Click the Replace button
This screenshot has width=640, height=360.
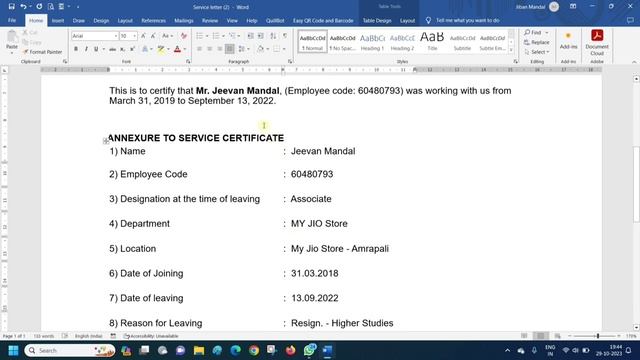click(536, 42)
